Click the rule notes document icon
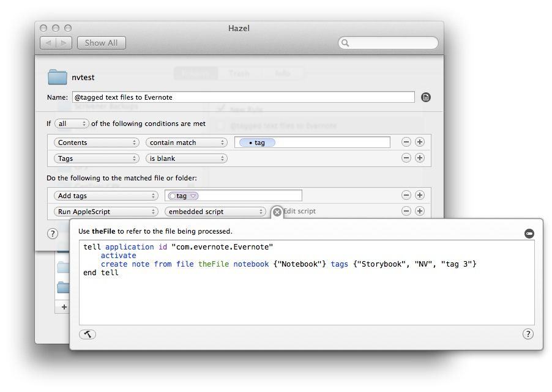 426,97
